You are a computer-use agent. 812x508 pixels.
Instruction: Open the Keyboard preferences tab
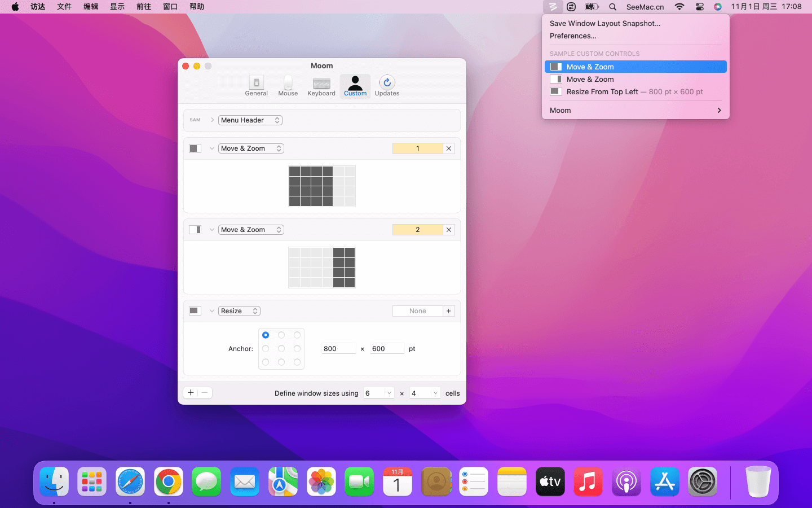click(x=321, y=86)
